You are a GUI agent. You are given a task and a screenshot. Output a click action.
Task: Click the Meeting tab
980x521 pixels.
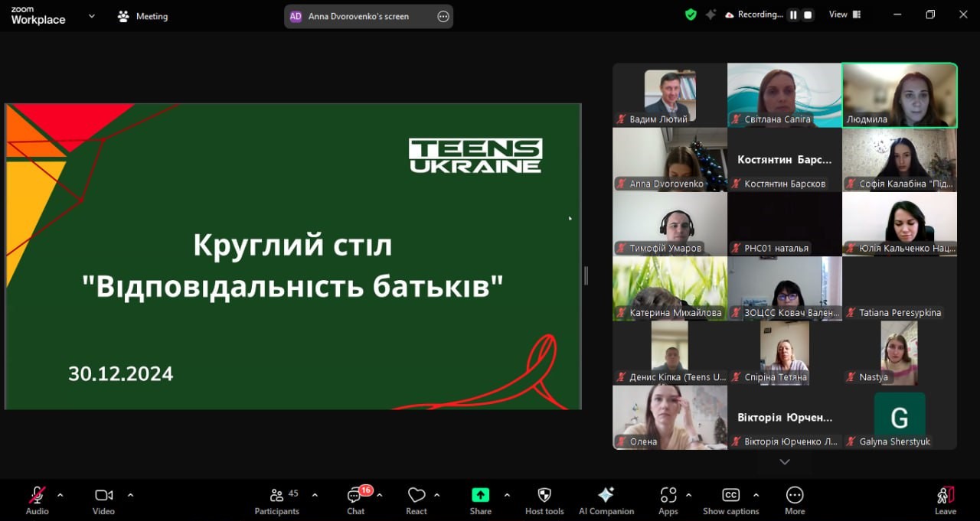coord(143,16)
